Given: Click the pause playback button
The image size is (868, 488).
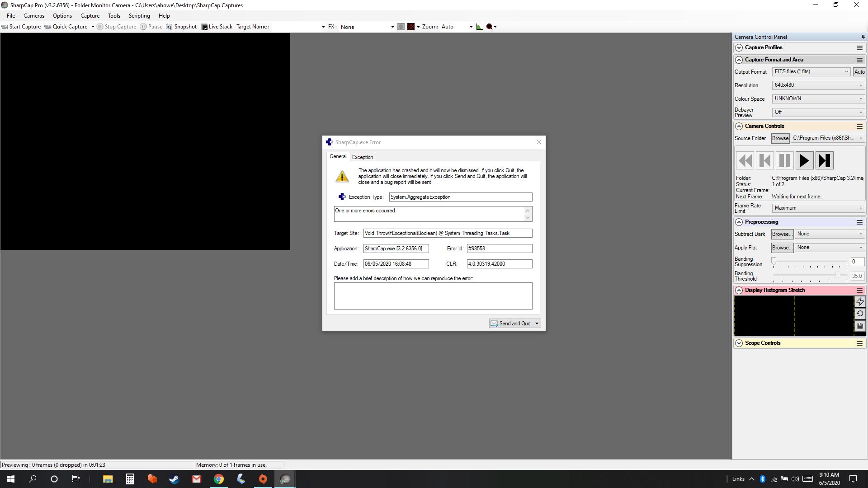Looking at the screenshot, I should [x=784, y=160].
